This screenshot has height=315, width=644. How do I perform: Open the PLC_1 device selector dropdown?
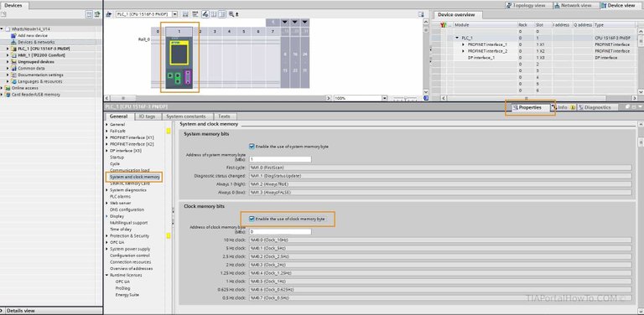point(175,14)
